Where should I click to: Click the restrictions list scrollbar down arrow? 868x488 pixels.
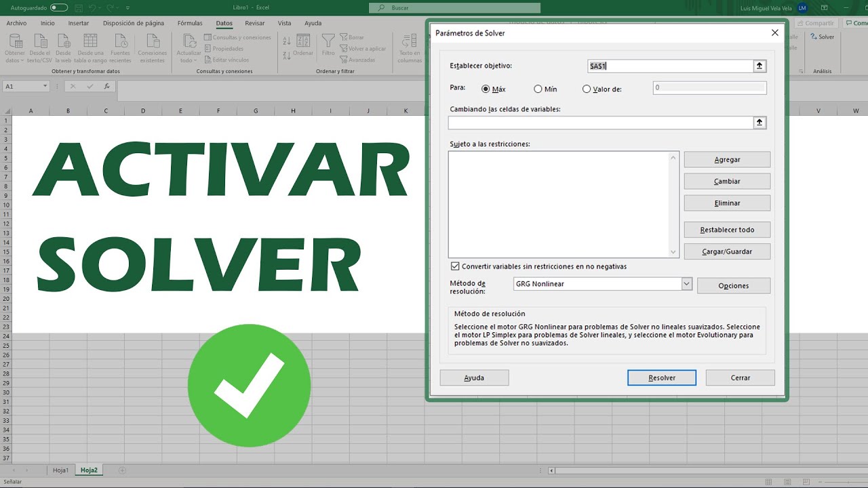tap(673, 252)
